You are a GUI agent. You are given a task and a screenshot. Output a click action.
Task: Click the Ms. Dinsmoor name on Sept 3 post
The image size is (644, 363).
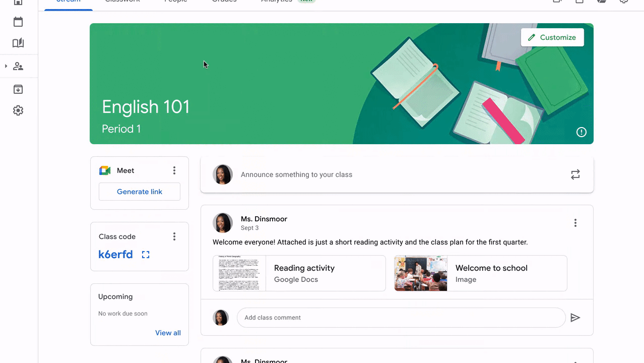pos(264,219)
